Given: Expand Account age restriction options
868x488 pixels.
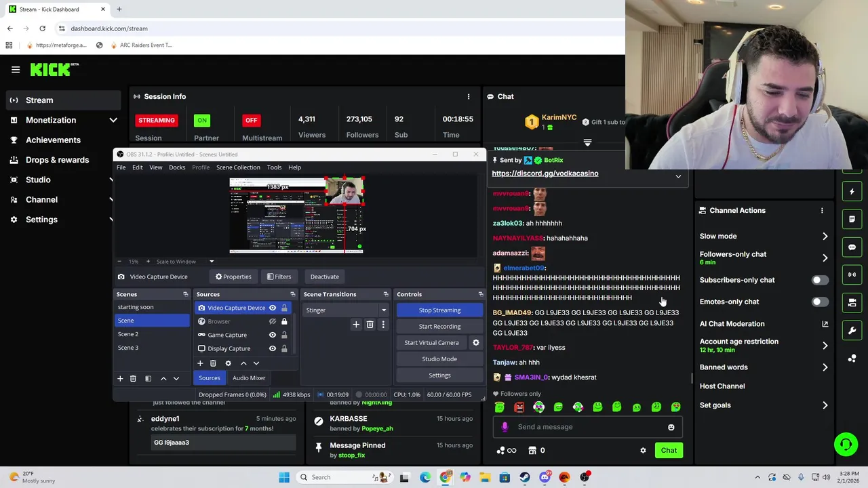Looking at the screenshot, I should pos(825,346).
